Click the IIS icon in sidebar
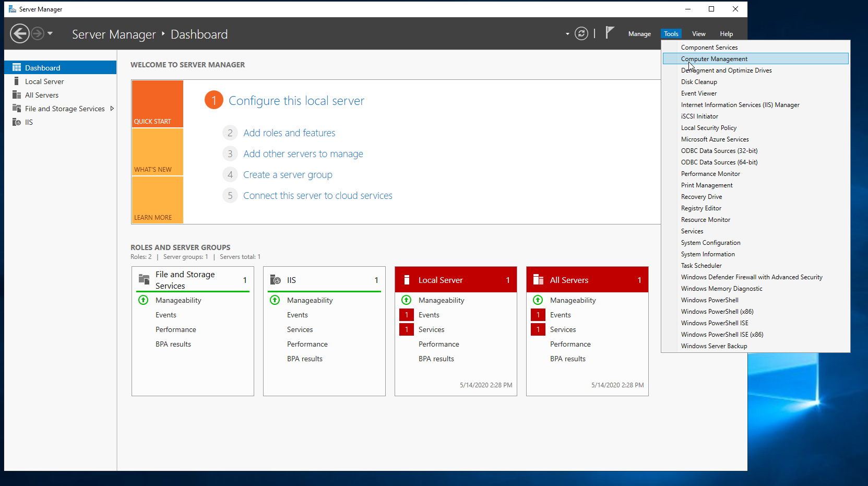Screen dimensions: 868x486 (x=17, y=122)
